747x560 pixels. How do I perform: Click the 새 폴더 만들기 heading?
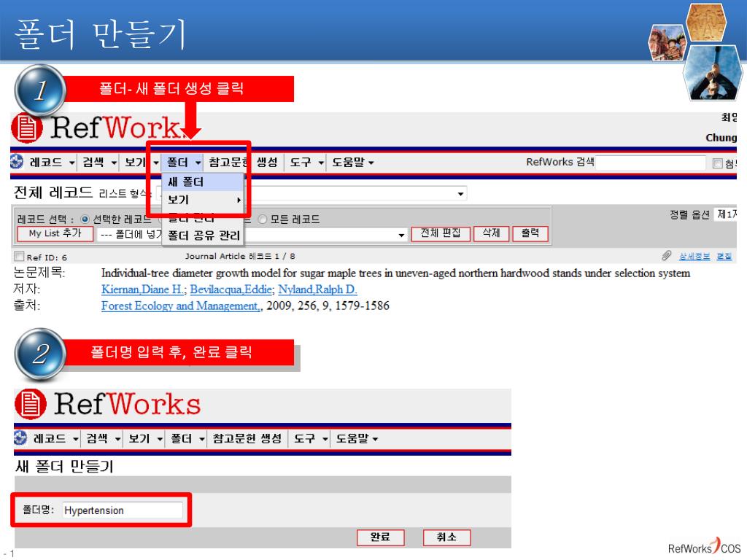65,466
